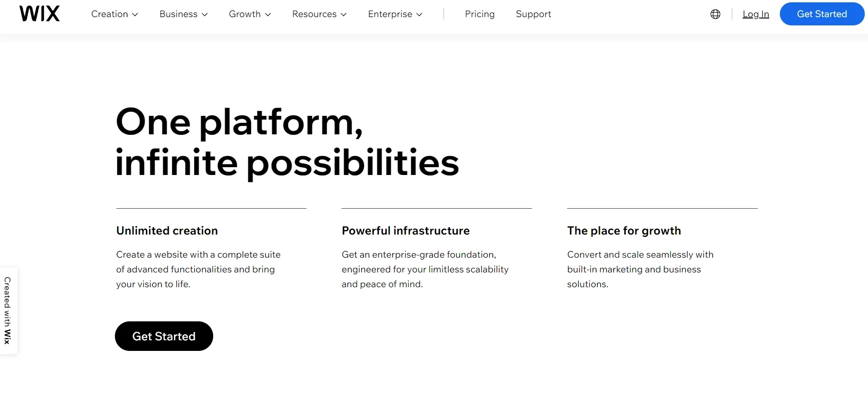Open the Growth dropdown menu
This screenshot has height=404, width=868.
[x=250, y=14]
